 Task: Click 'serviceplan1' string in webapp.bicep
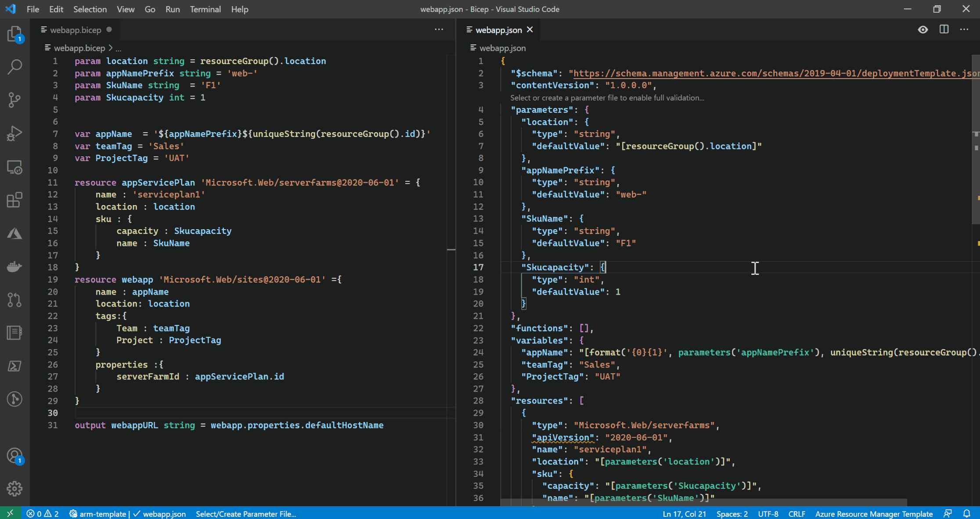point(169,195)
